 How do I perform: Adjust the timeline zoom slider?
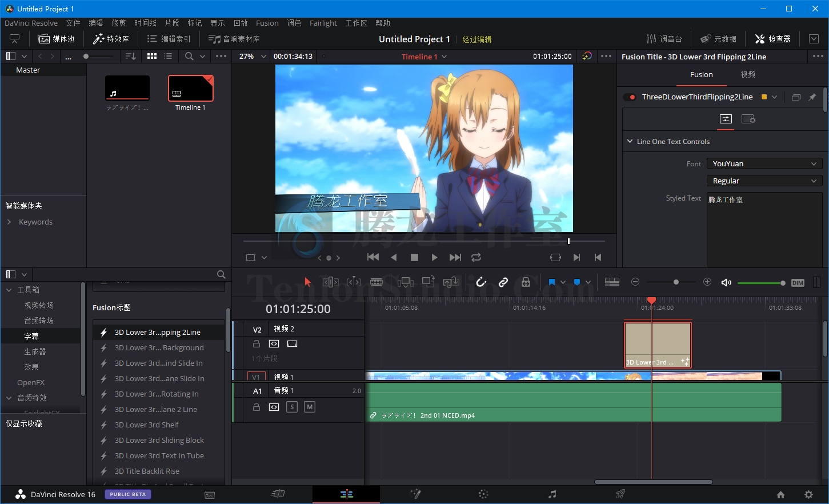[671, 282]
